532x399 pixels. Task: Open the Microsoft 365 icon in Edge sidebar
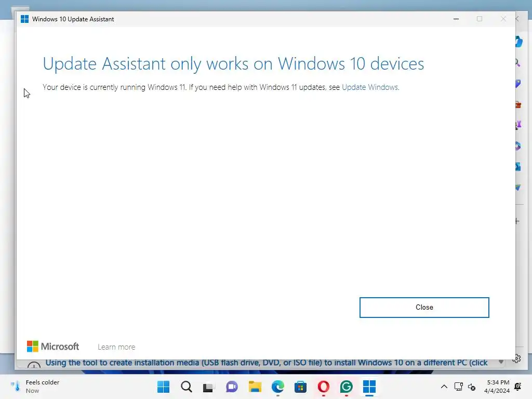coord(518,146)
